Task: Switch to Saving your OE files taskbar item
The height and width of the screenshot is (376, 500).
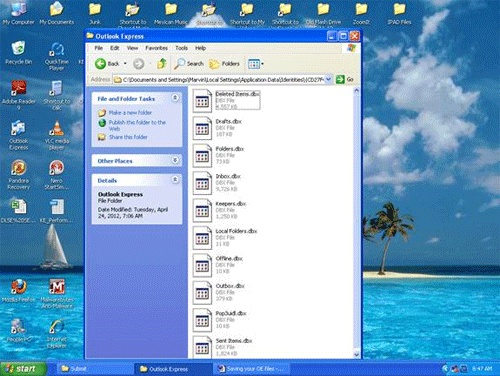Action: (251, 369)
